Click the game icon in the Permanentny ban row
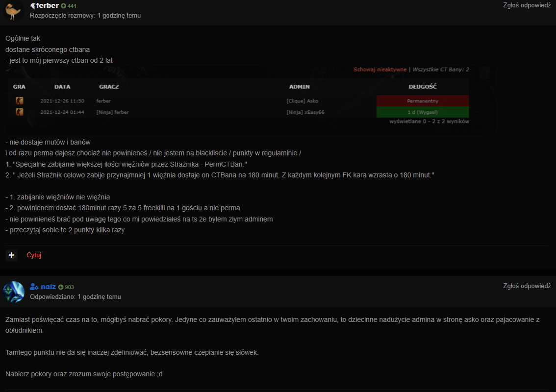The height and width of the screenshot is (392, 556). [20, 100]
